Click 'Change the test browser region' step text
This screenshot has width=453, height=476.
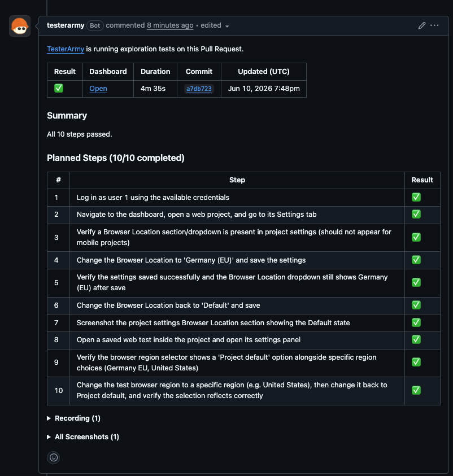coord(232,390)
